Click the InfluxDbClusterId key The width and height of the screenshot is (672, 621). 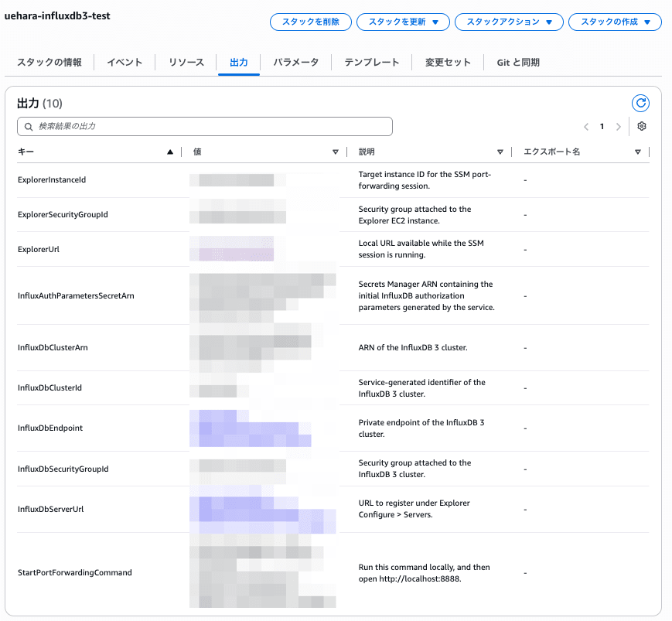tap(49, 388)
